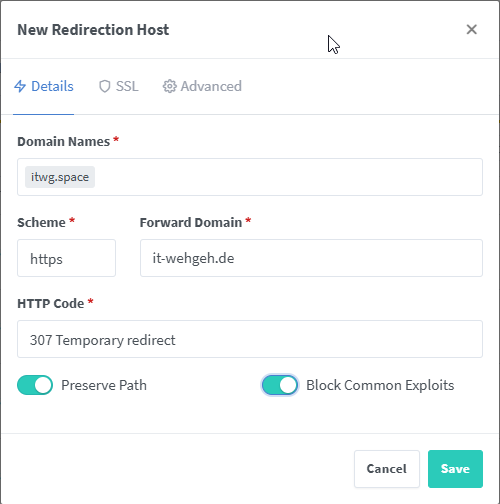
Task: Open the Advanced tab
Action: click(x=202, y=86)
